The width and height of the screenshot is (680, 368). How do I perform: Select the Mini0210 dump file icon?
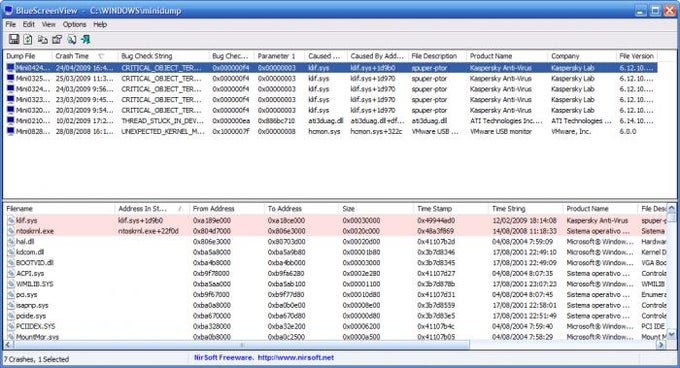11,120
